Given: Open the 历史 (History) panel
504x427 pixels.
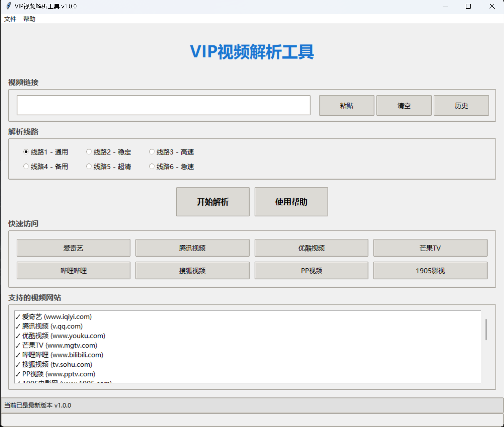Looking at the screenshot, I should coord(461,105).
